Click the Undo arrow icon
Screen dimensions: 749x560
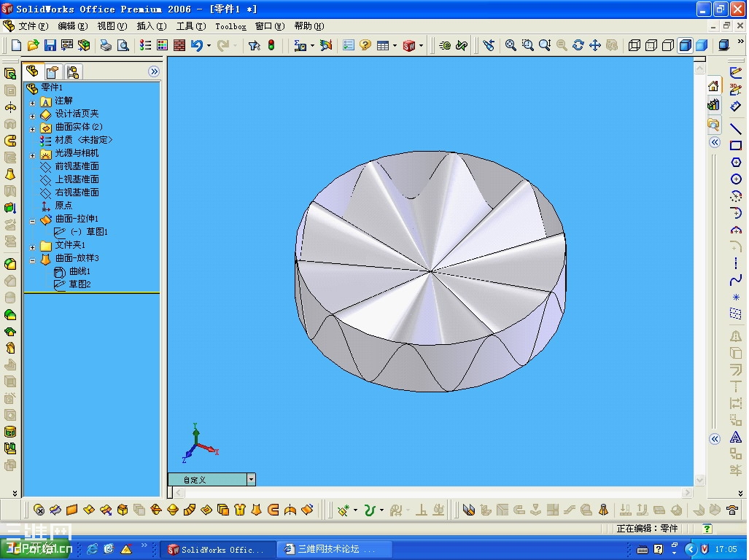click(x=196, y=45)
